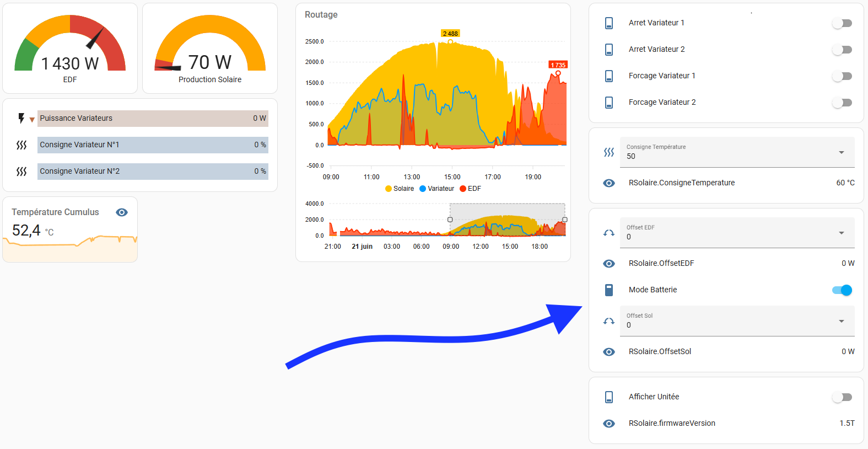
Task: Click the Consigne Variateur N°2 bar
Action: click(x=153, y=172)
